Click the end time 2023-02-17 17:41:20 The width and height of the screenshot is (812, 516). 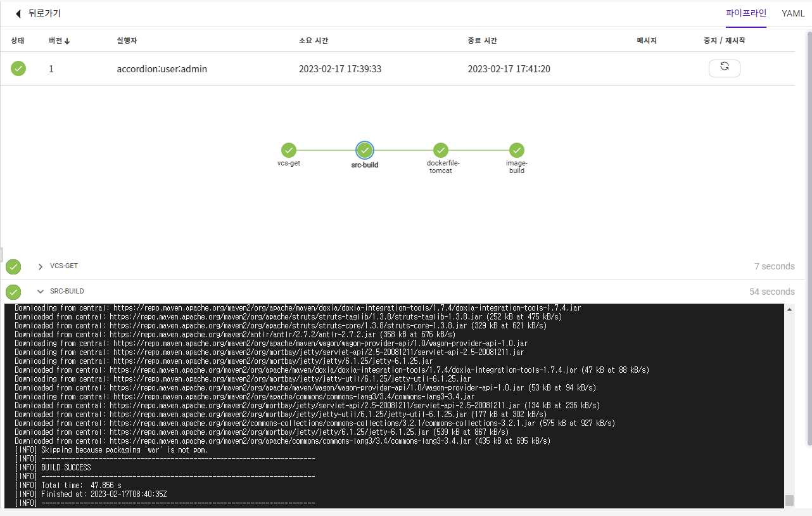point(509,68)
